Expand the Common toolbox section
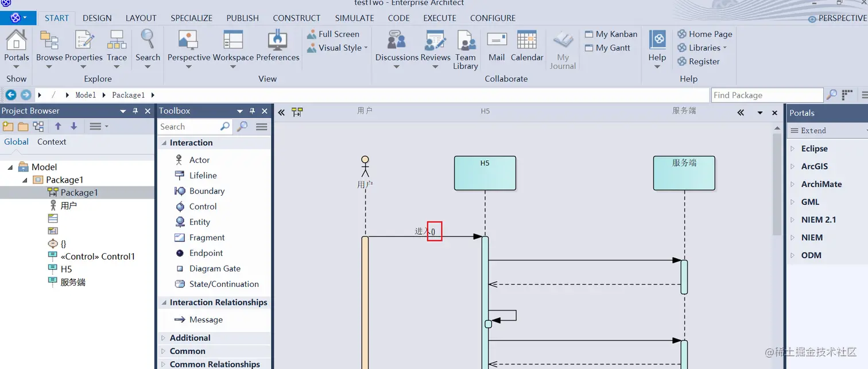The width and height of the screenshot is (868, 369). tap(163, 351)
